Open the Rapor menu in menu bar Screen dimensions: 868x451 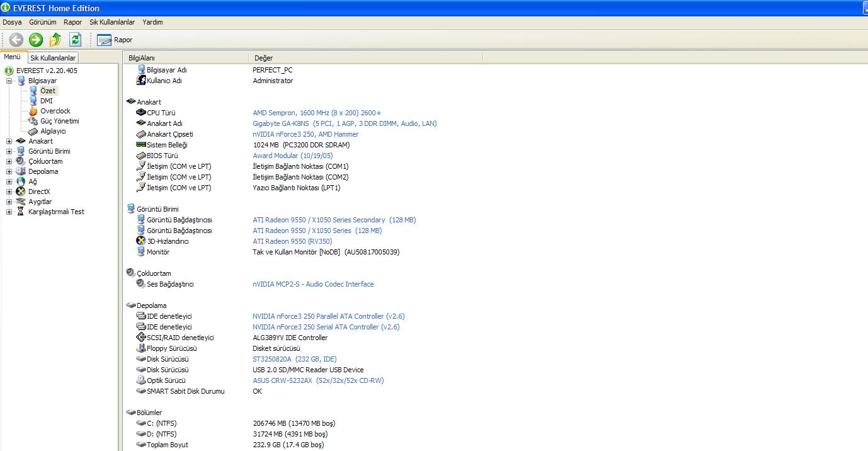(x=72, y=22)
